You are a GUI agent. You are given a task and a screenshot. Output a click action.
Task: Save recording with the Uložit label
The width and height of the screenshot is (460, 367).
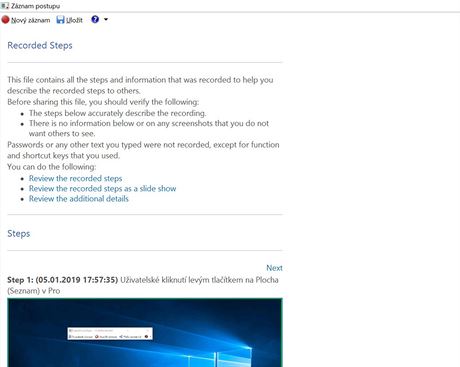pyautogui.click(x=74, y=20)
